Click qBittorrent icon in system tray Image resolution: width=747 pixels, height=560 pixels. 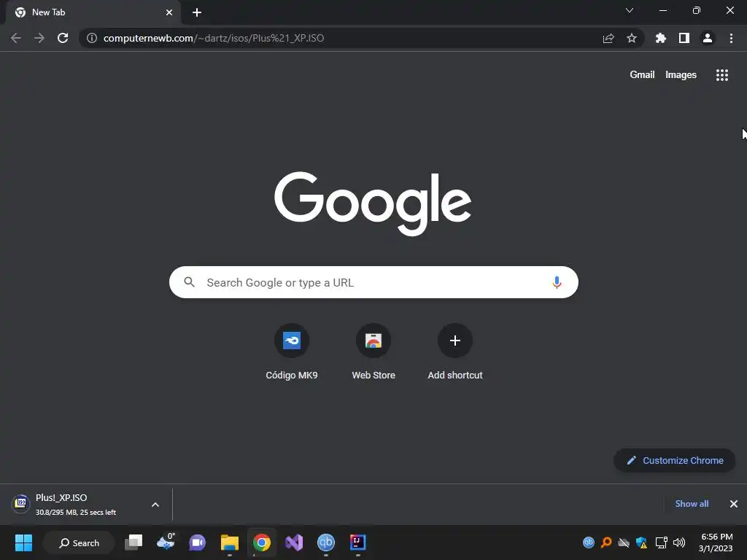pyautogui.click(x=589, y=542)
